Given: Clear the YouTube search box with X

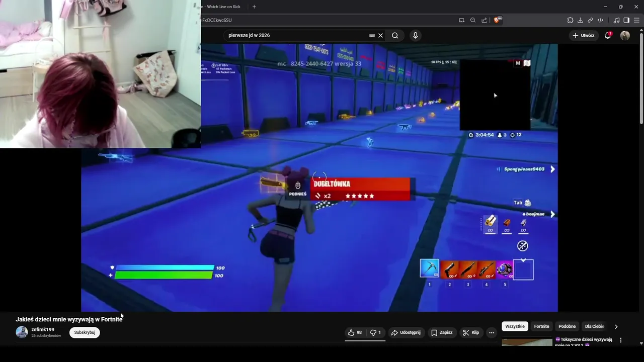Looking at the screenshot, I should coord(381,35).
